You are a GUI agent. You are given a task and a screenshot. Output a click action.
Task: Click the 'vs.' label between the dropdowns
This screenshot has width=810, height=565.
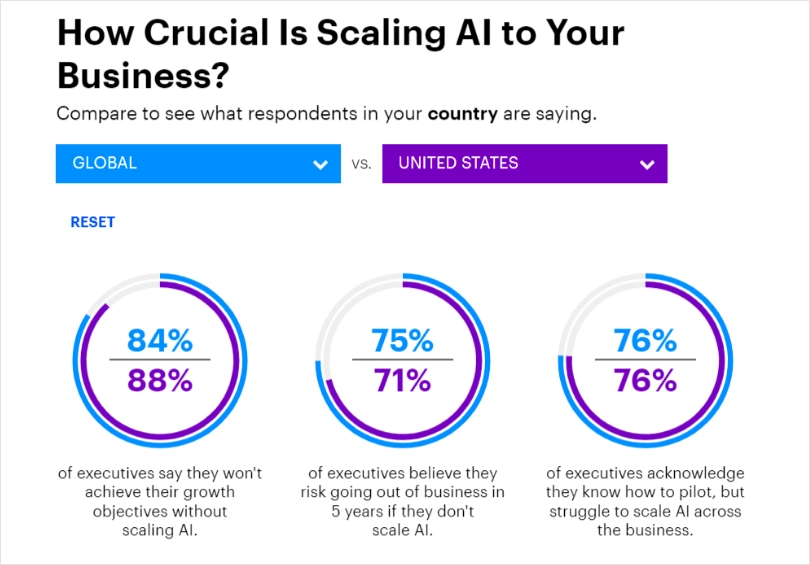pos(362,164)
